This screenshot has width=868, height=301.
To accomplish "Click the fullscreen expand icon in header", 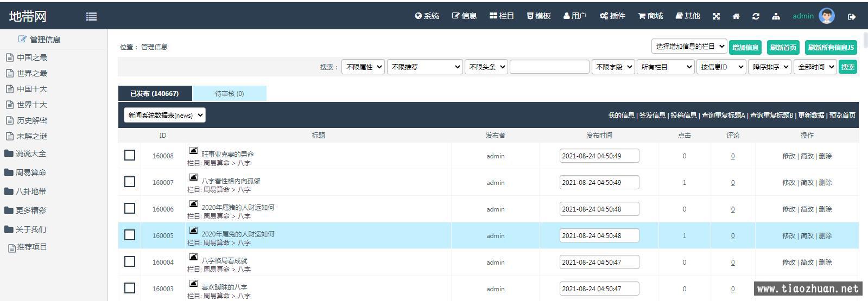I will pyautogui.click(x=716, y=16).
